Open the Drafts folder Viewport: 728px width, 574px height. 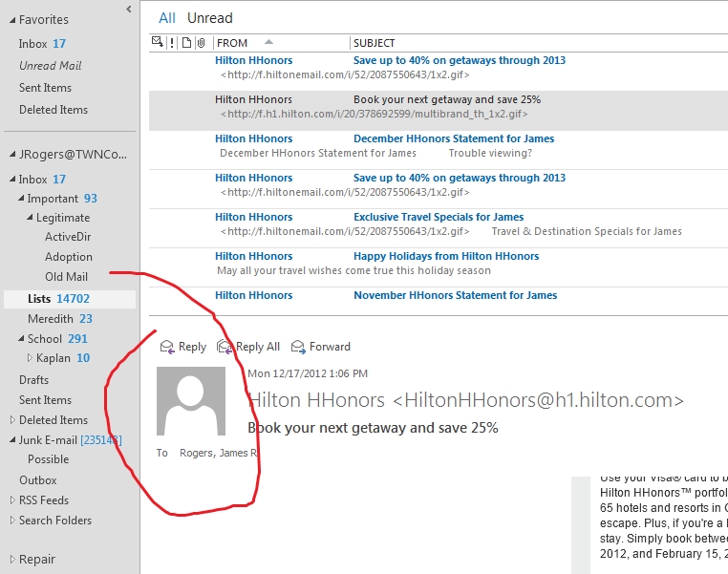click(x=33, y=379)
